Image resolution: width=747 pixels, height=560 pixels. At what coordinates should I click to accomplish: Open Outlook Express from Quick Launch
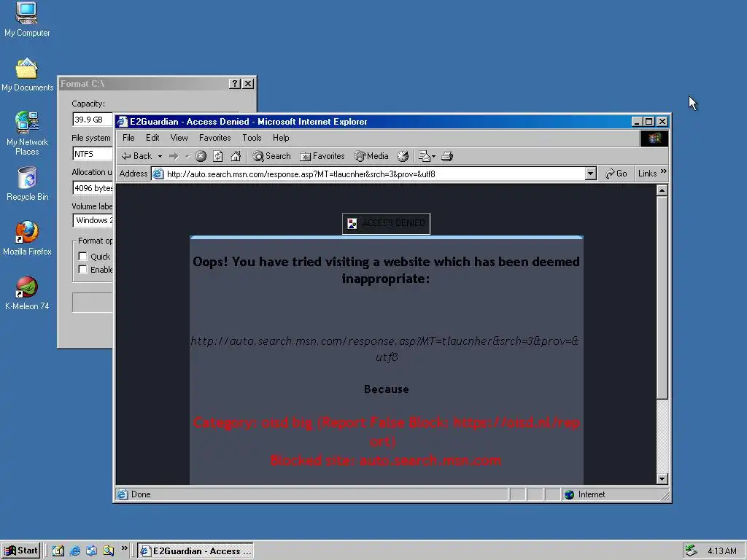(91, 551)
